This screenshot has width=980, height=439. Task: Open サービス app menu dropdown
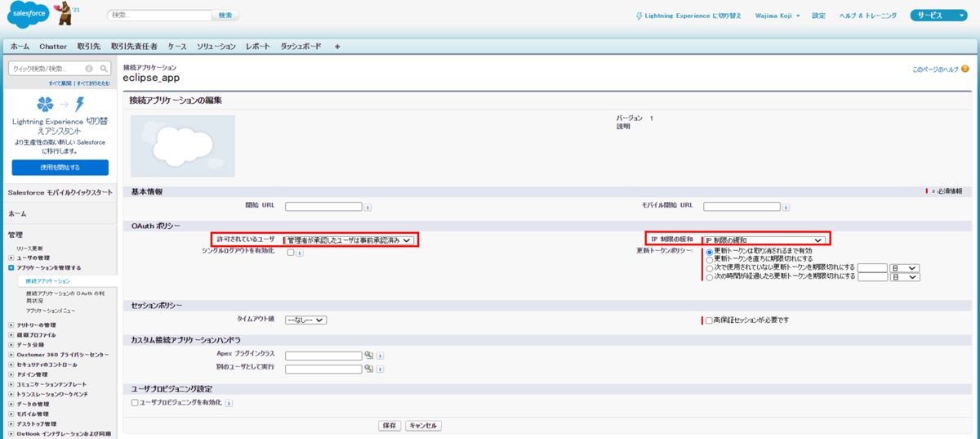point(941,16)
